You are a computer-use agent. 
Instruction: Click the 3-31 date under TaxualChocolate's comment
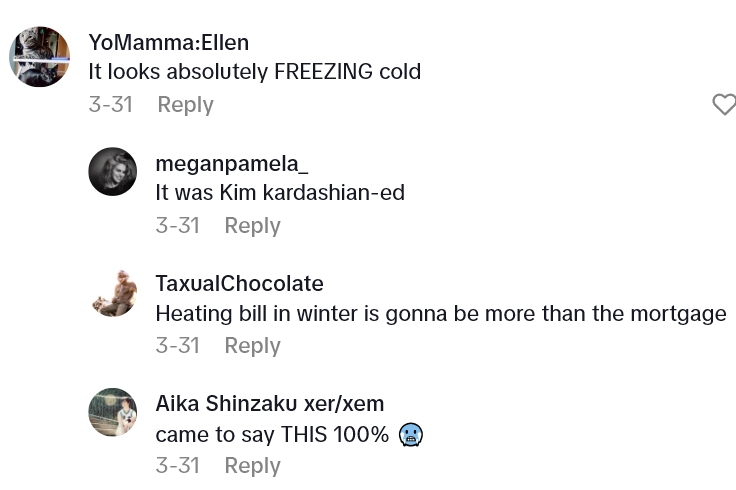[177, 345]
